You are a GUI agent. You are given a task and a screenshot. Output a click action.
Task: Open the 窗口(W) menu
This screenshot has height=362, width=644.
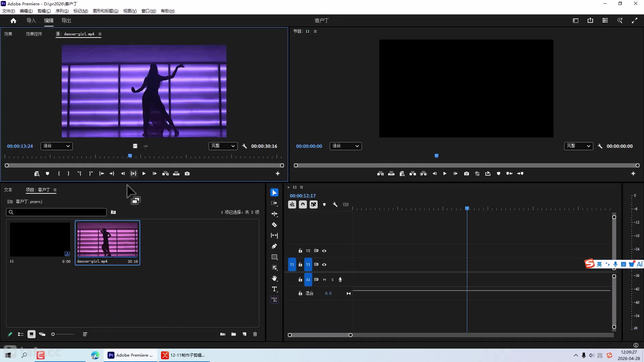click(149, 11)
